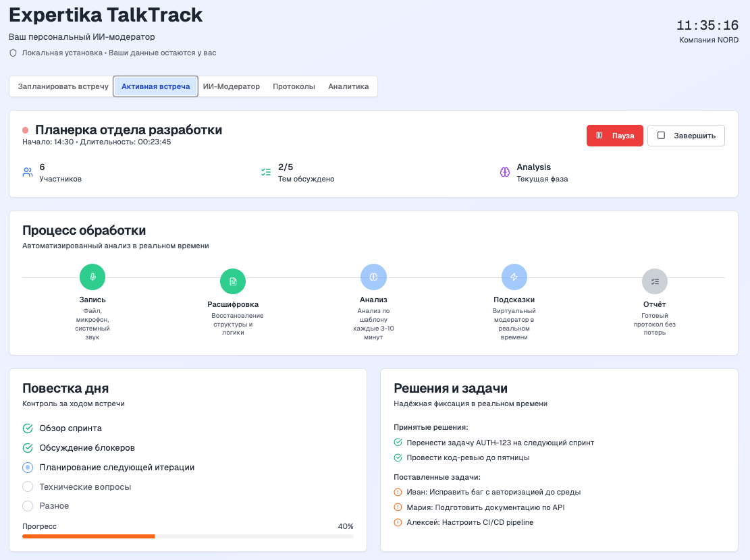The image size is (750, 560).
Task: Select the Запись microphone step icon
Action: [x=92, y=277]
